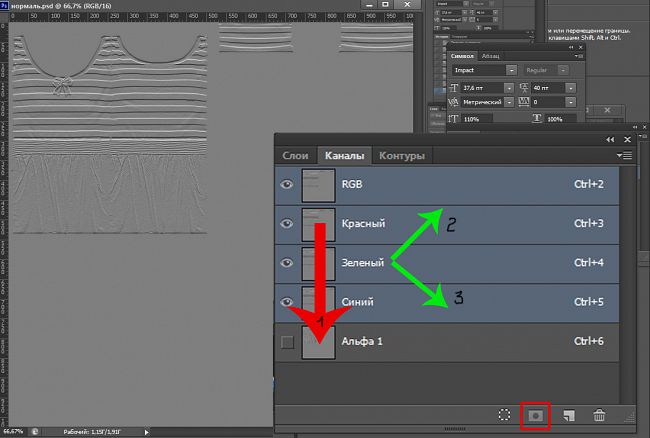Hide the Красный channel eye icon
This screenshot has width=650, height=438.
288,223
